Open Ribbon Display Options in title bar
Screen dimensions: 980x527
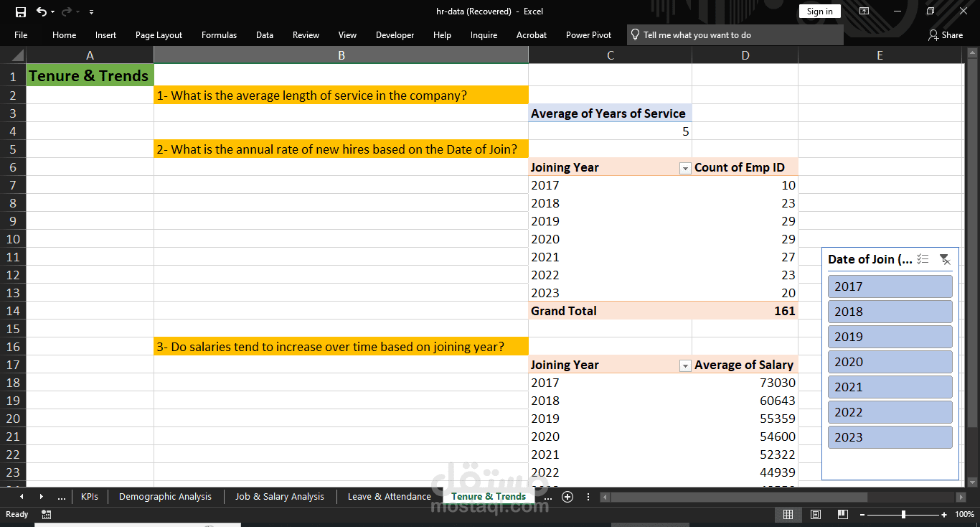tap(864, 11)
